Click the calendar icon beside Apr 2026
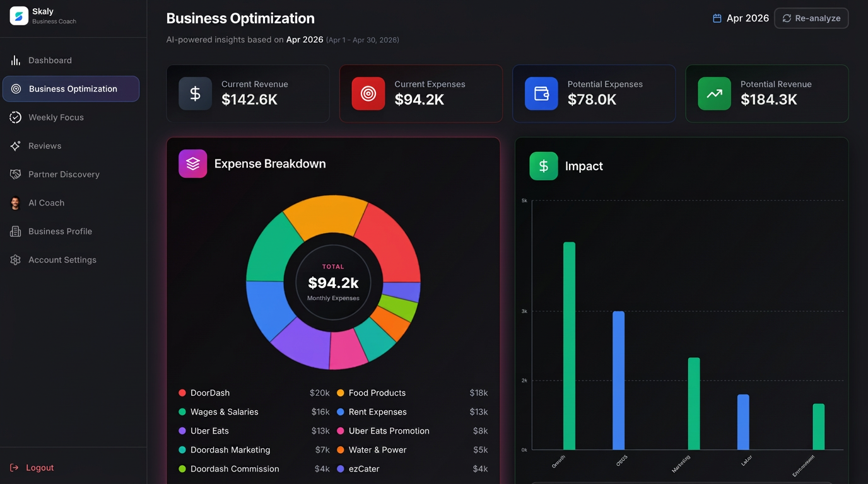 tap(717, 18)
